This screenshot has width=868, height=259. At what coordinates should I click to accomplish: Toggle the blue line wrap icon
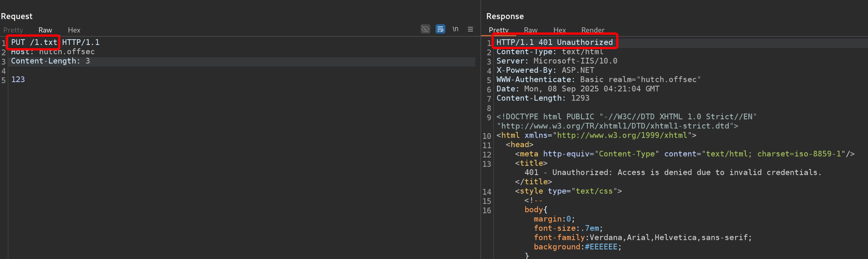(440, 29)
